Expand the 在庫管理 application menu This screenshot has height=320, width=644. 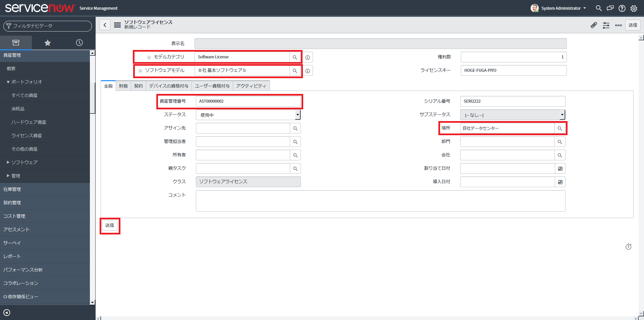45,189
